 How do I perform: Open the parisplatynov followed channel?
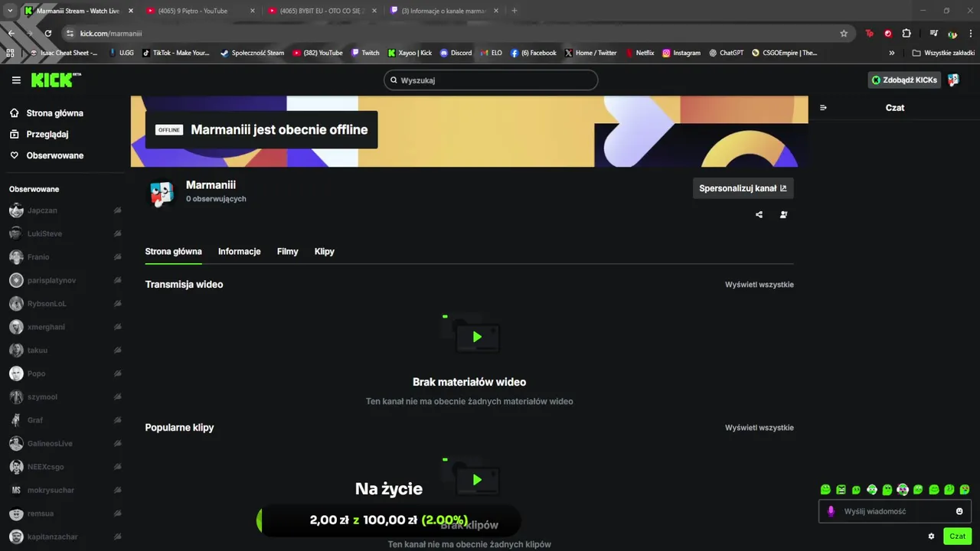click(65, 280)
